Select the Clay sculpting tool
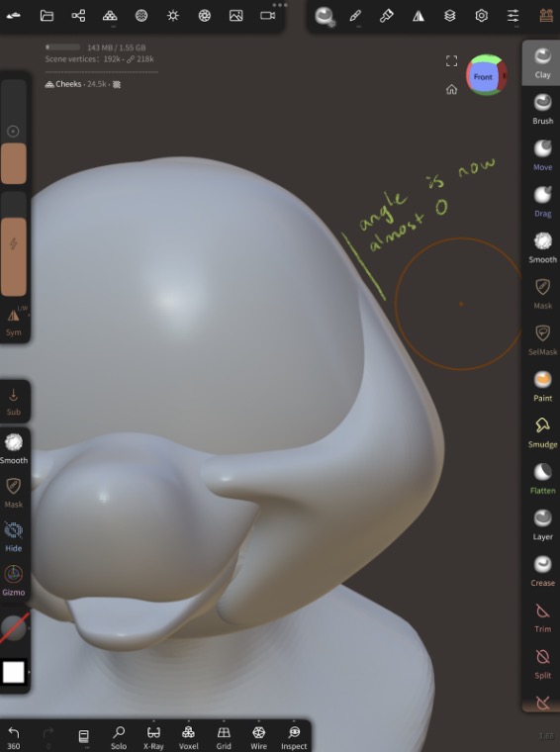 pyautogui.click(x=542, y=62)
